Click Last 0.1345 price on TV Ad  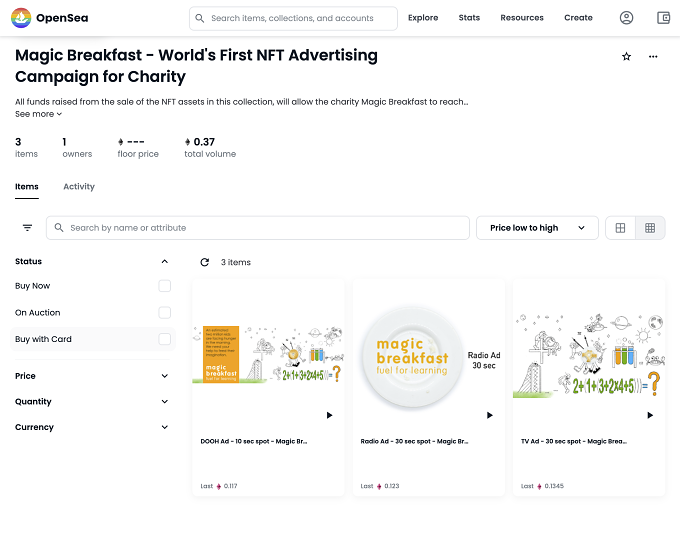click(x=543, y=486)
